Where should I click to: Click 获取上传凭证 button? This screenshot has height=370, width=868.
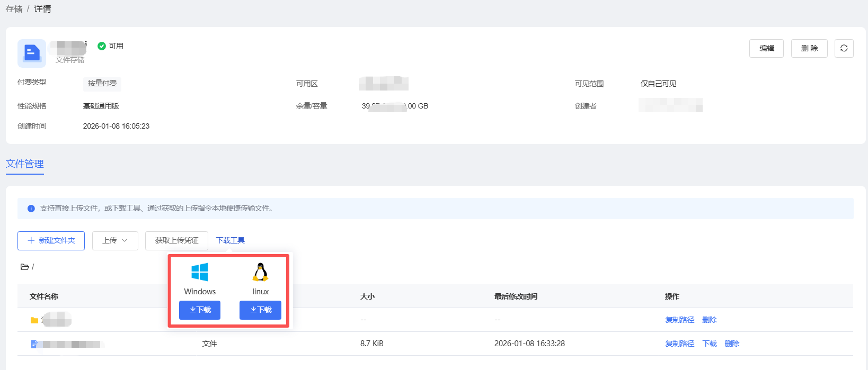(x=176, y=241)
